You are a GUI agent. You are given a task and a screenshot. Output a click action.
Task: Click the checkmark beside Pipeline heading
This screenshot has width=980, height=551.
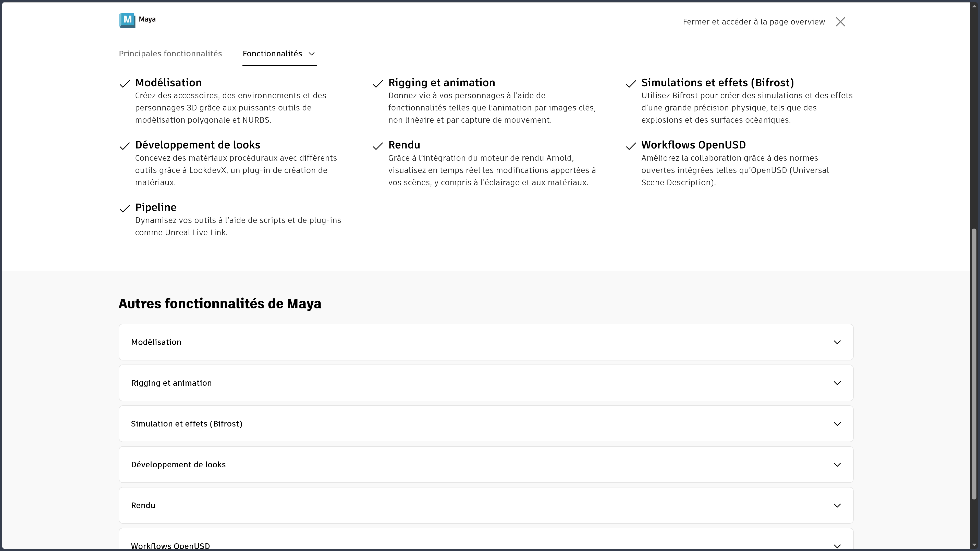coord(125,209)
